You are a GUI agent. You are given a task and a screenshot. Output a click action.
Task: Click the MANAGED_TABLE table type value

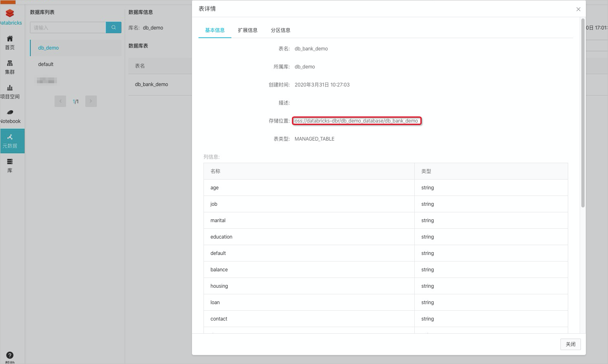point(315,139)
